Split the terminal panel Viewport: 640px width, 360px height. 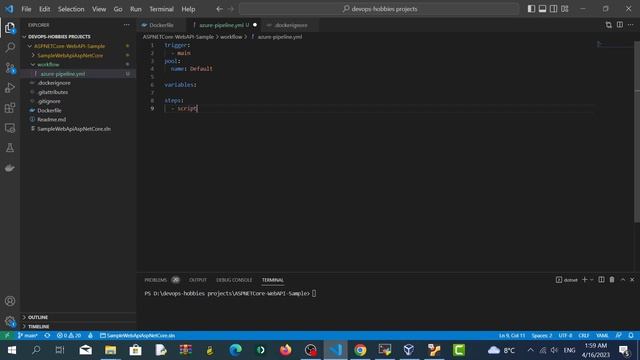point(601,280)
